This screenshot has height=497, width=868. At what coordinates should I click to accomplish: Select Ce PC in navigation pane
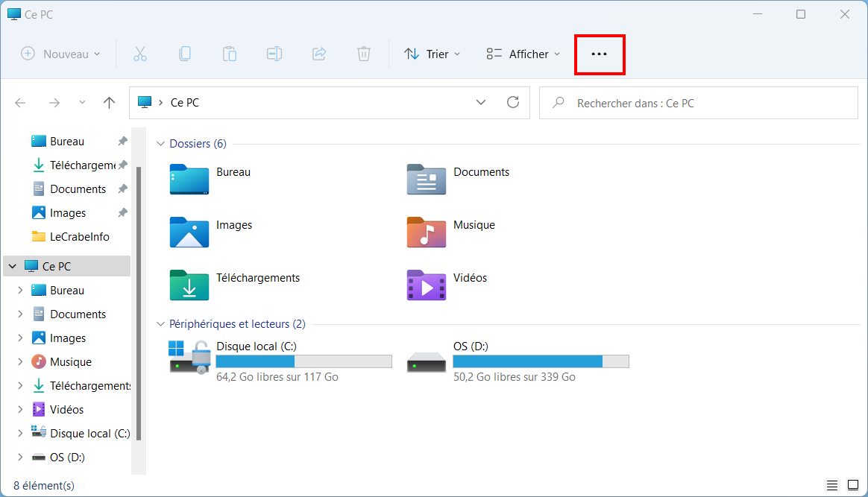[67, 267]
